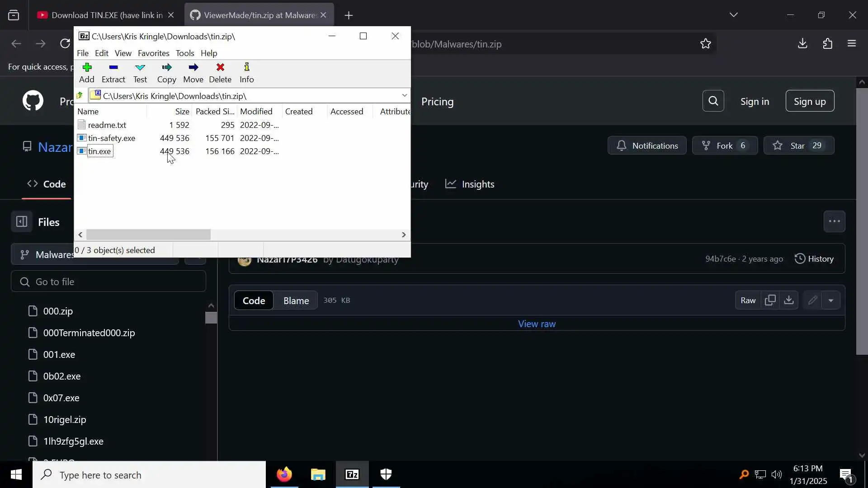The height and width of the screenshot is (488, 868).
Task: Click 7-Zip horizontal scrollbar thumb
Action: 148,235
